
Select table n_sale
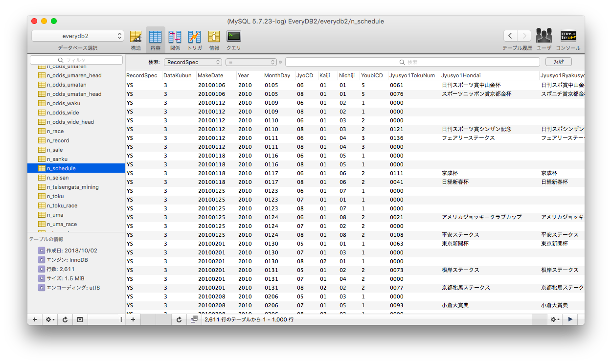76,150
